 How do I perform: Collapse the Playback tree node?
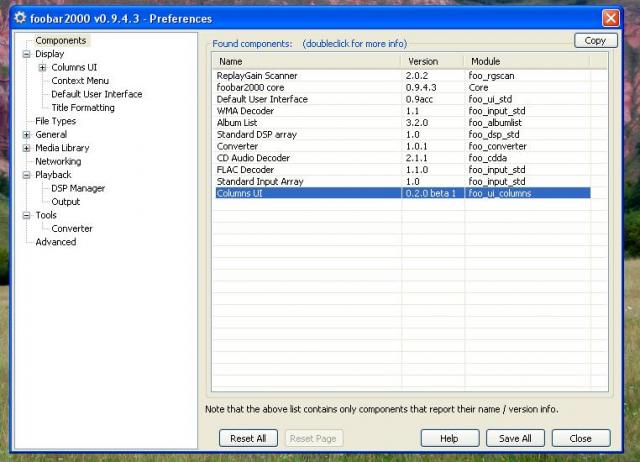27,175
